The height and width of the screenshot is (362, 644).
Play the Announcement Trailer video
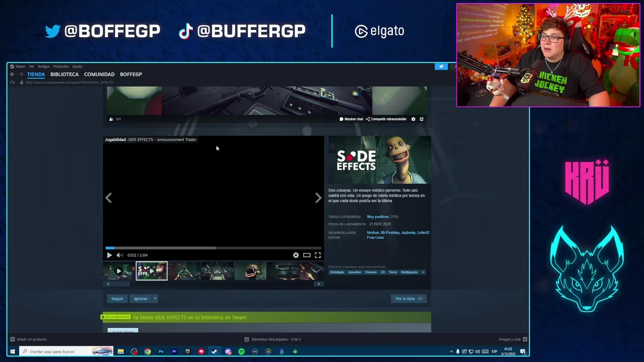click(109, 255)
